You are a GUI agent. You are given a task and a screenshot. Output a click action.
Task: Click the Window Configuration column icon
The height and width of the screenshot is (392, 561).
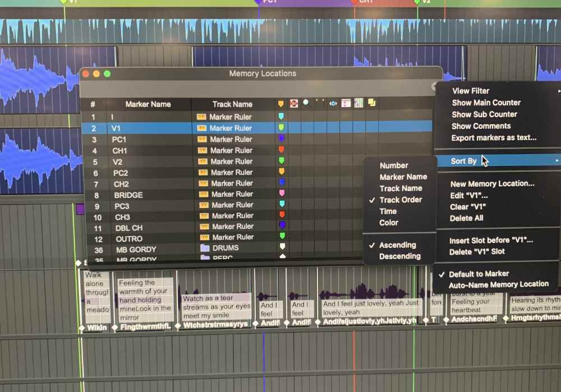[x=371, y=103]
